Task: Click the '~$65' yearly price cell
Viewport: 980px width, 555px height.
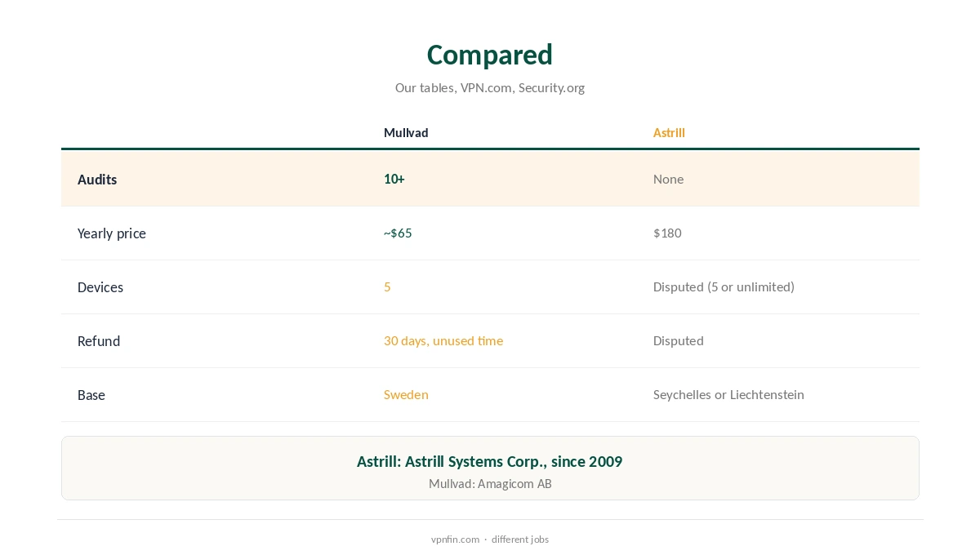Action: tap(398, 233)
